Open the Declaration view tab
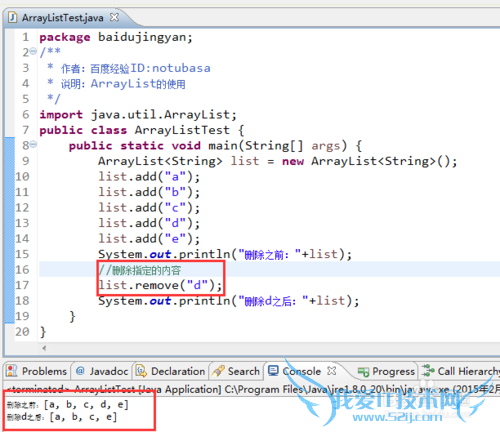 pos(170,371)
